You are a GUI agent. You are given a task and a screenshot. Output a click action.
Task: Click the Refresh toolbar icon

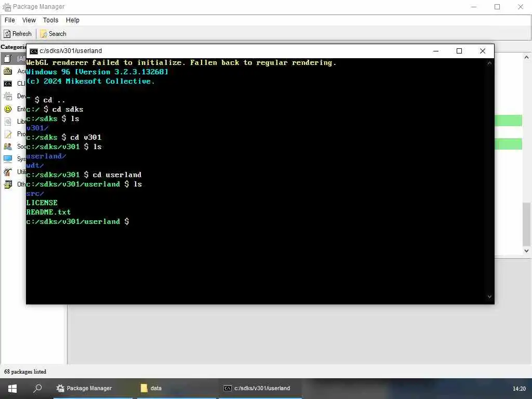pyautogui.click(x=7, y=34)
